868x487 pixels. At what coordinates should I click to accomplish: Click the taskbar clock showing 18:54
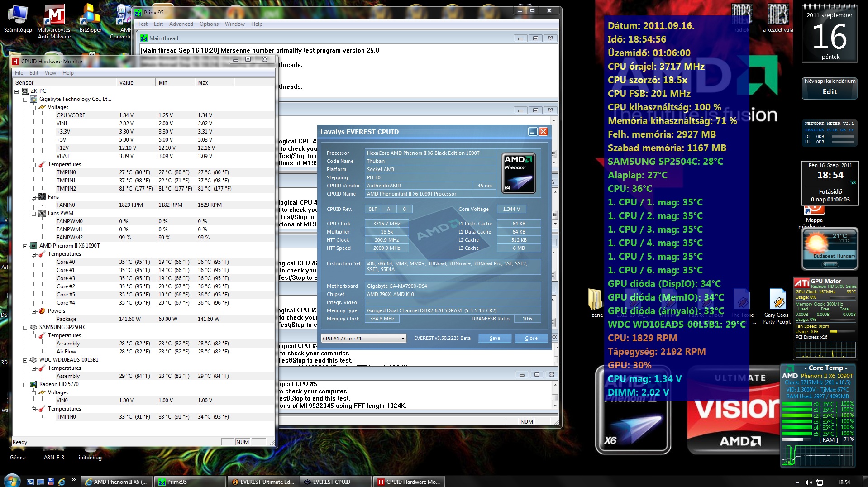844,482
